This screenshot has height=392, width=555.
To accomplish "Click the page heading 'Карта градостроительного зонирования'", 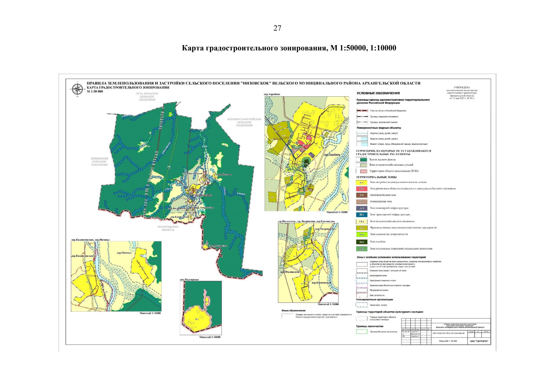I will coord(289,48).
